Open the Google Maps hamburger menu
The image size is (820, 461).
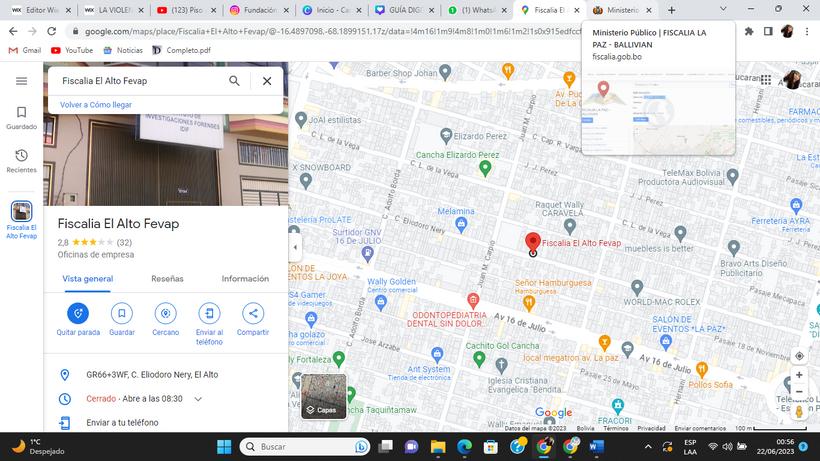[21, 81]
